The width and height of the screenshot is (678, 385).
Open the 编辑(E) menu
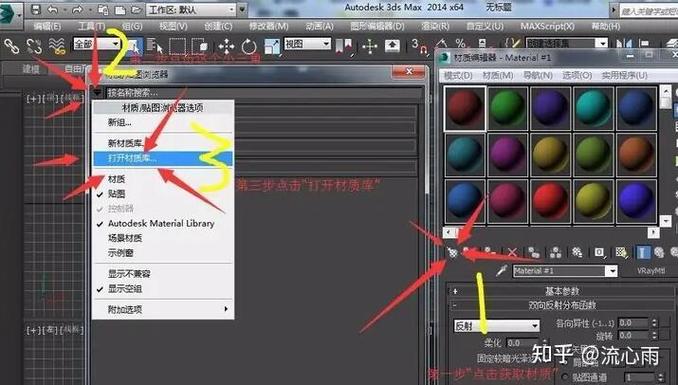[47, 26]
